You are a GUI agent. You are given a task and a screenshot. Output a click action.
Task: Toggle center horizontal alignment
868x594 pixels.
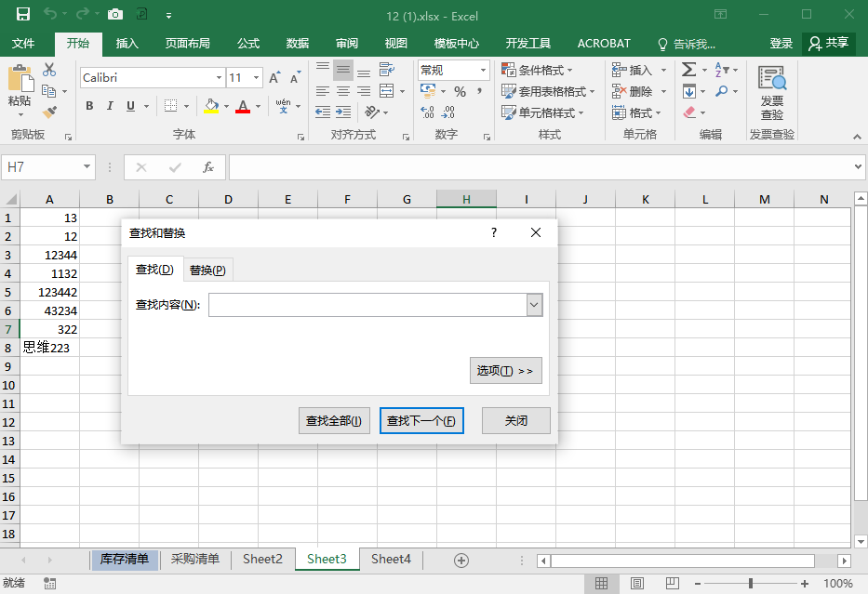343,91
